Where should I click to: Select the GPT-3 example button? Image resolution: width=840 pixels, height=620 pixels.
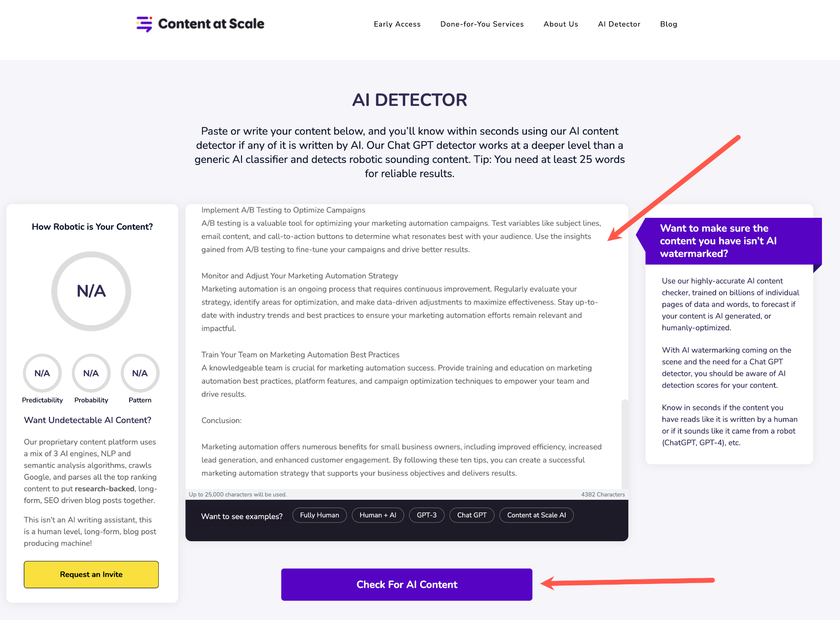[x=427, y=515]
